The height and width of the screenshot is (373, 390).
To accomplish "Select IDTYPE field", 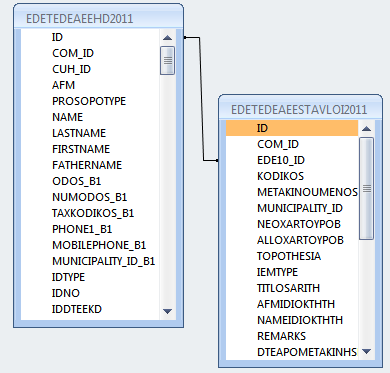I will point(90,277).
